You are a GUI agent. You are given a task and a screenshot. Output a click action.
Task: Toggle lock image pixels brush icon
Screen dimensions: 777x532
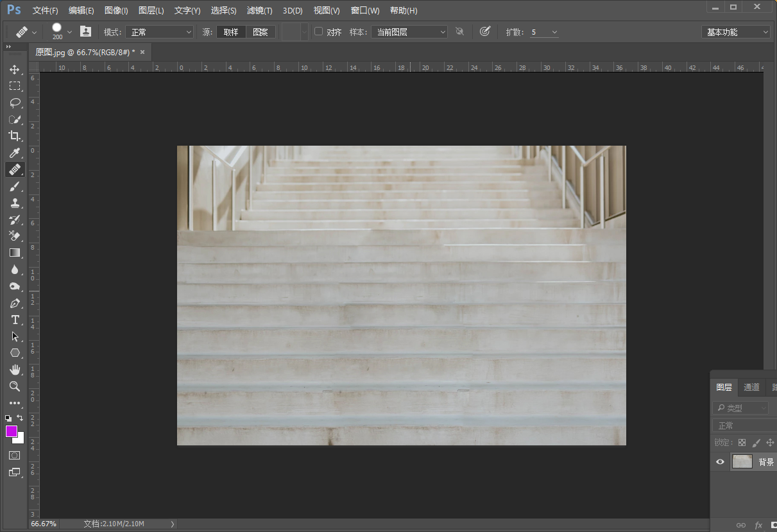(x=756, y=443)
